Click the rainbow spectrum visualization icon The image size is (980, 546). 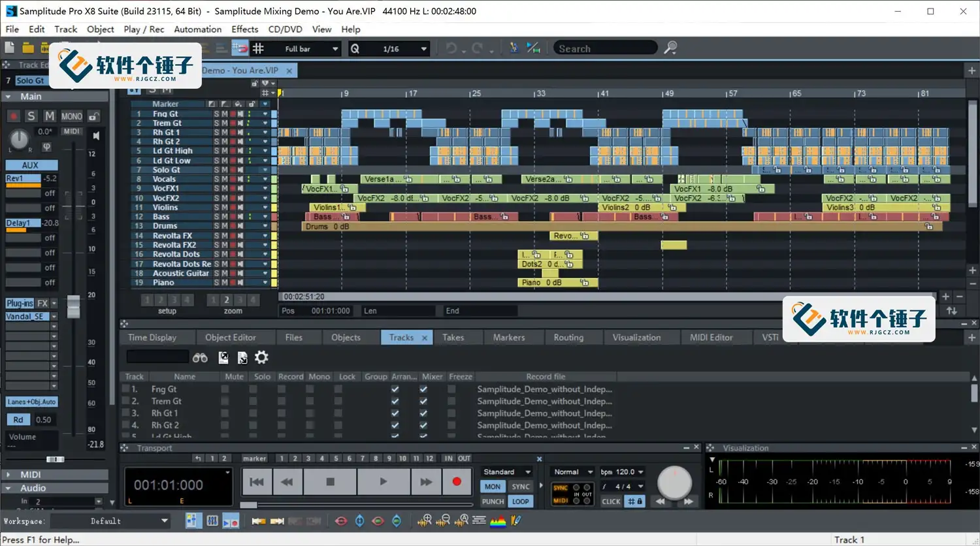click(498, 521)
